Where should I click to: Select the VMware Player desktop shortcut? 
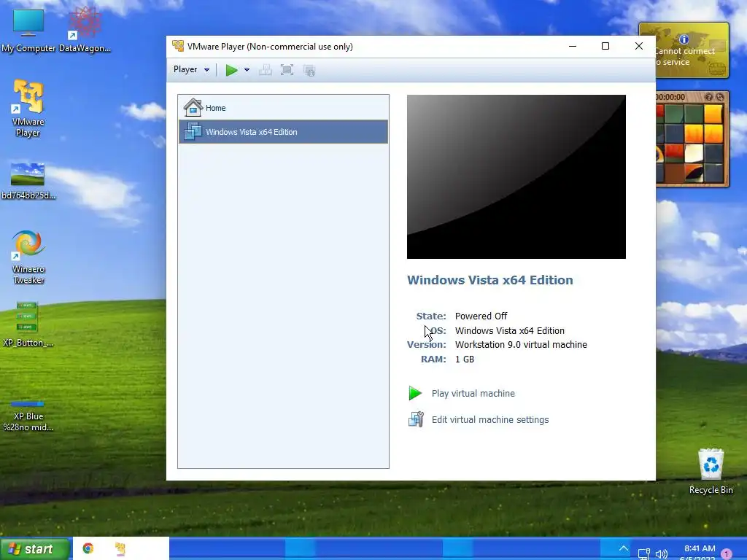(x=28, y=108)
